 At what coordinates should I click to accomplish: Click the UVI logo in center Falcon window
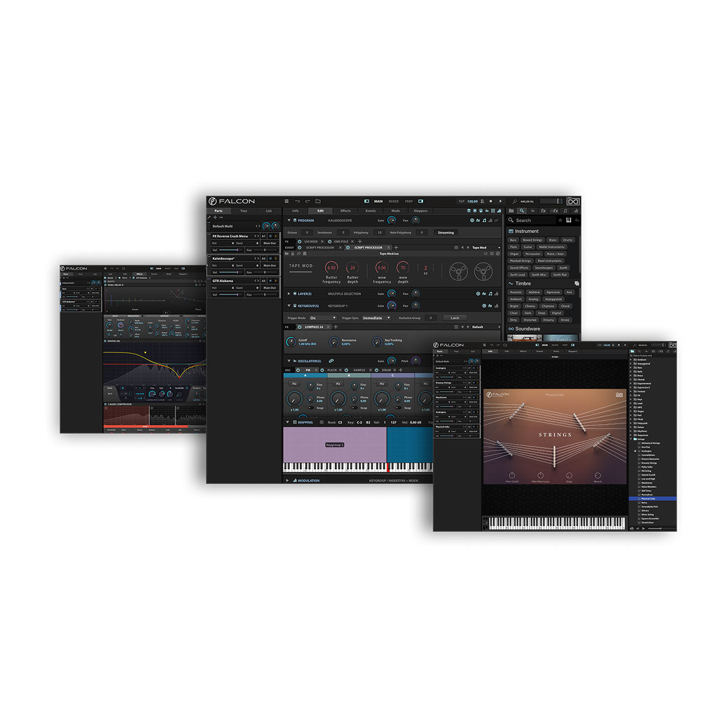(x=573, y=201)
